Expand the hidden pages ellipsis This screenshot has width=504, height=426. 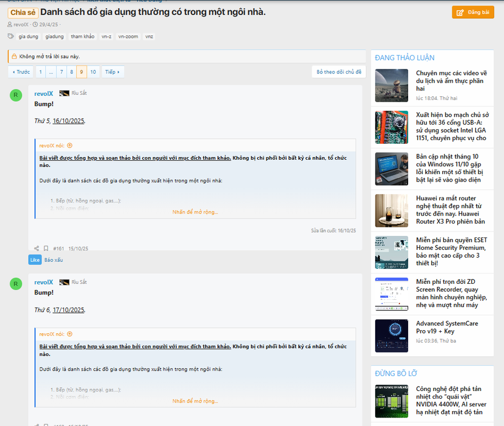click(x=51, y=72)
